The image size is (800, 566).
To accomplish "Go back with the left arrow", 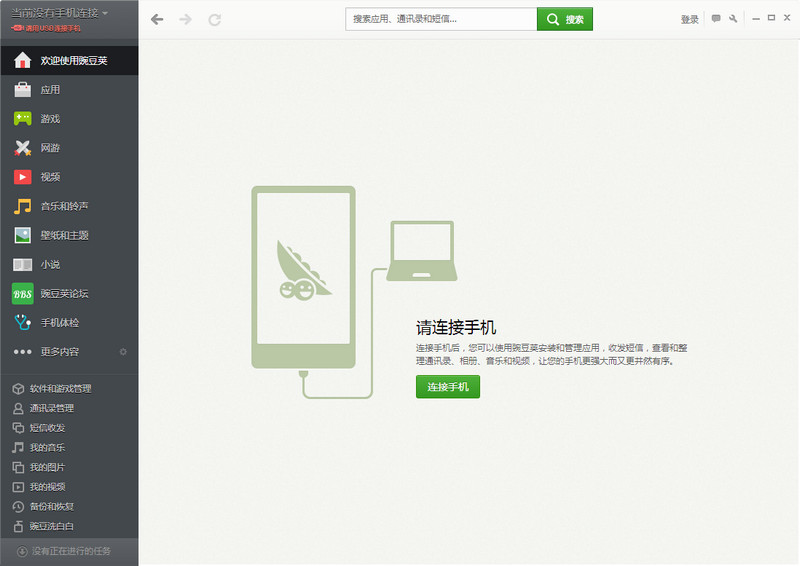I will click(x=157, y=19).
